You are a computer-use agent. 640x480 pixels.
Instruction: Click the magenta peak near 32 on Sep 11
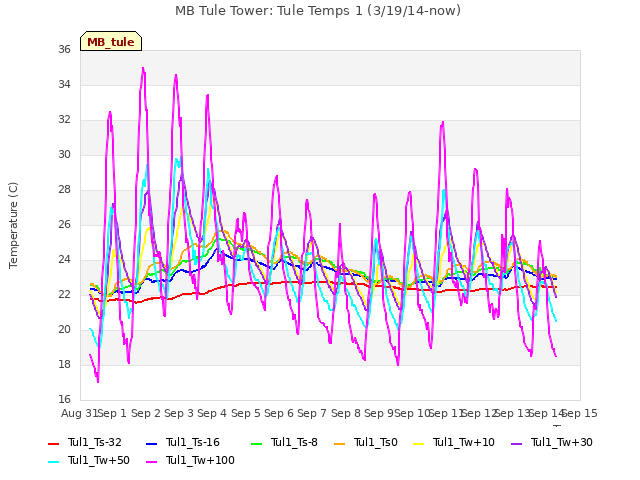tap(443, 122)
